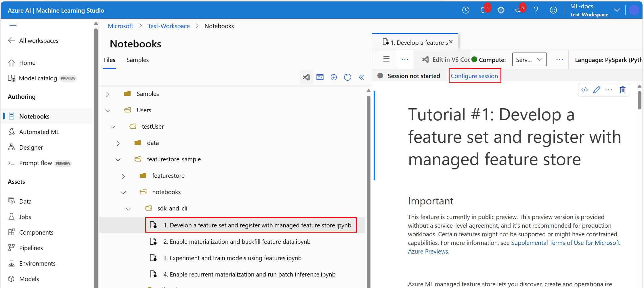644x288 pixels.
Task: Open Models under Assets
Action: (x=24, y=279)
